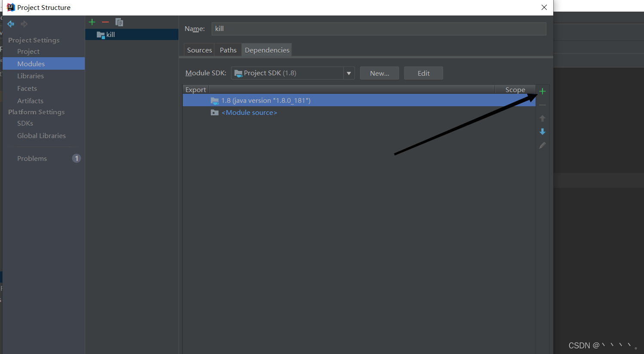
Task: Open the Project settings item
Action: pyautogui.click(x=28, y=51)
